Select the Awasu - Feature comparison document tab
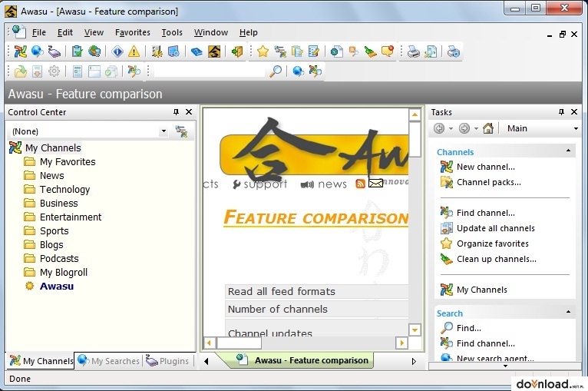588x391 pixels. [x=302, y=360]
